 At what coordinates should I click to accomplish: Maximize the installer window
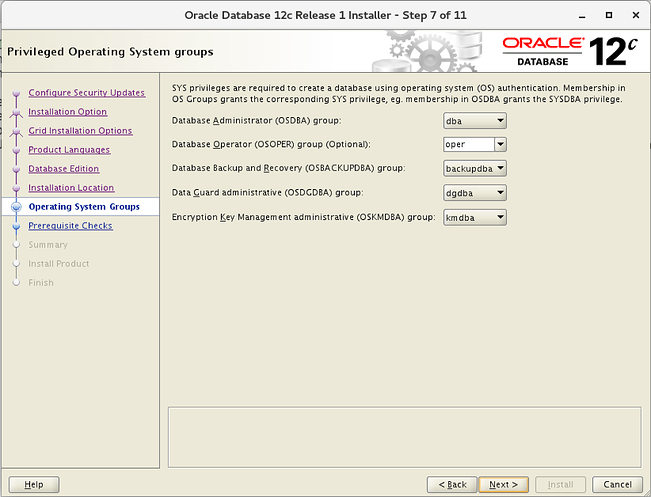click(609, 15)
